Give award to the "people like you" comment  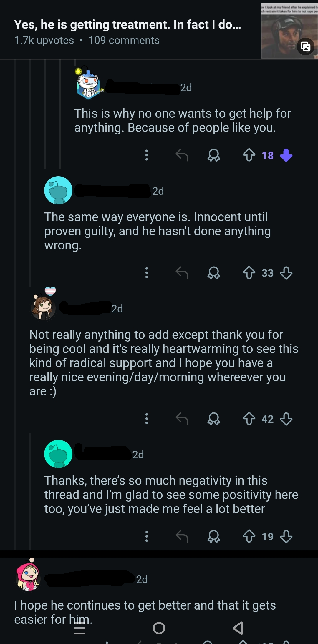[x=213, y=155]
